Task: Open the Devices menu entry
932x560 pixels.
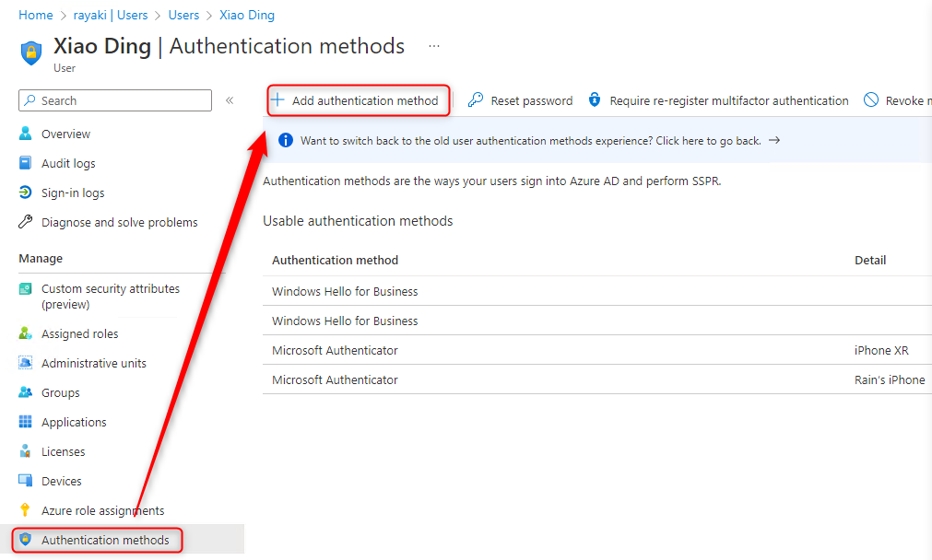Action: (x=61, y=481)
